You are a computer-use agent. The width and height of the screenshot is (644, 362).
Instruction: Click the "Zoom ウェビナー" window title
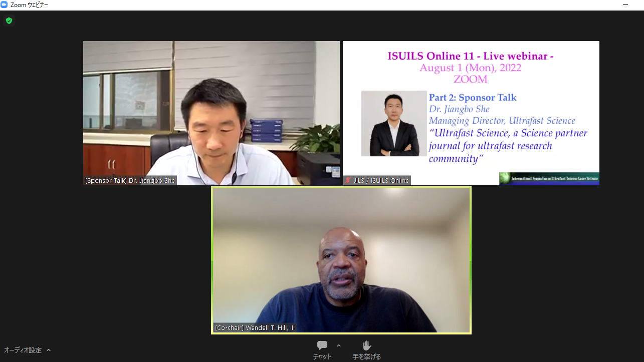29,5
